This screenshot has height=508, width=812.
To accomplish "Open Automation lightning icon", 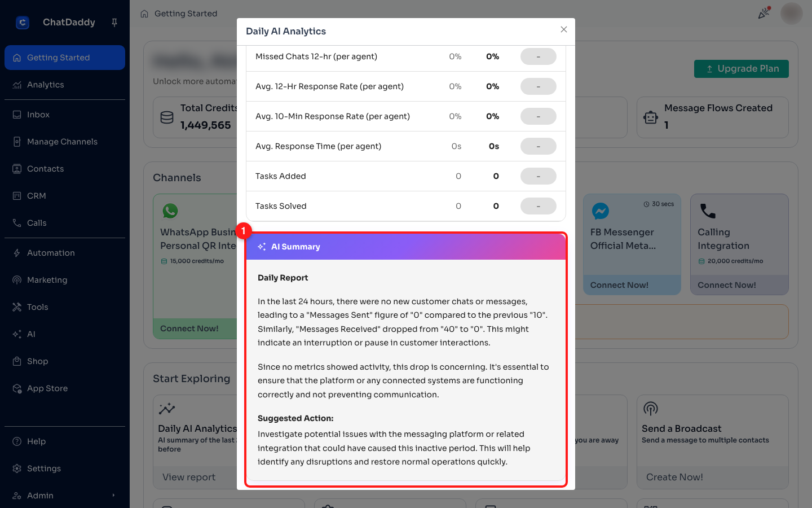I will (x=17, y=253).
